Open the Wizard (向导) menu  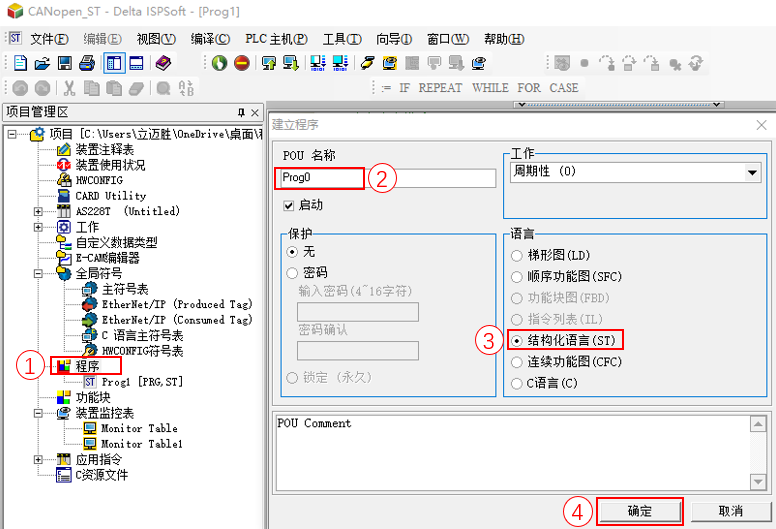[x=394, y=39]
